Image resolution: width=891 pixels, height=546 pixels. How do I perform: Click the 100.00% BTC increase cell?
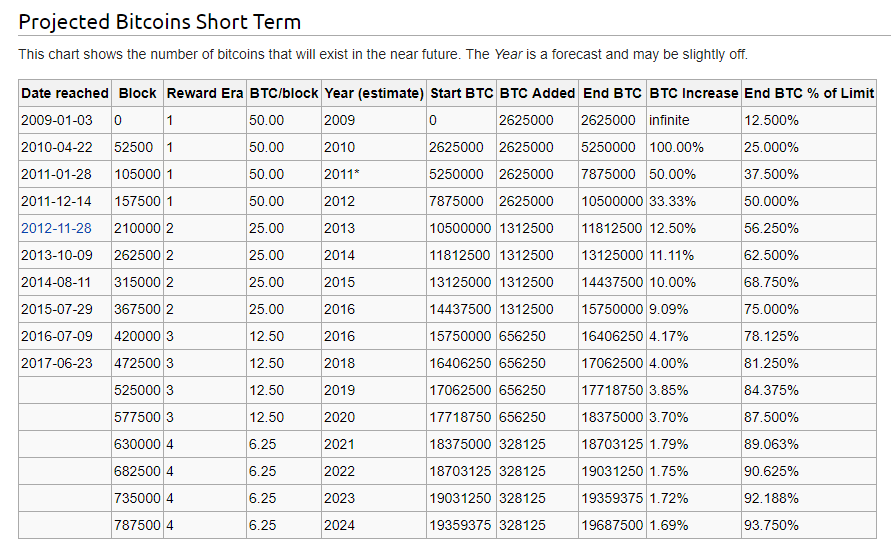(x=676, y=147)
